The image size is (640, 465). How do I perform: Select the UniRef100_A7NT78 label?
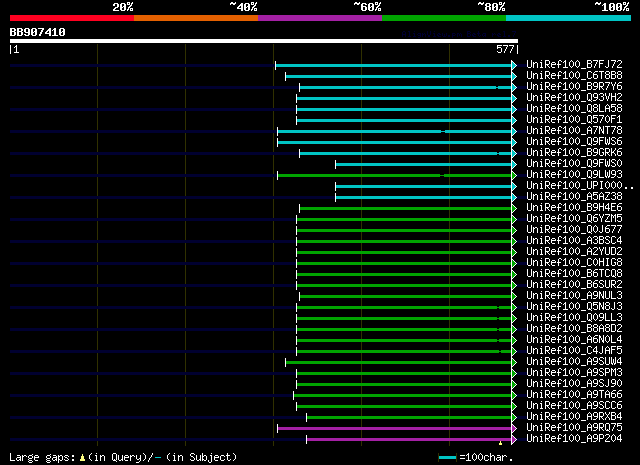(574, 130)
